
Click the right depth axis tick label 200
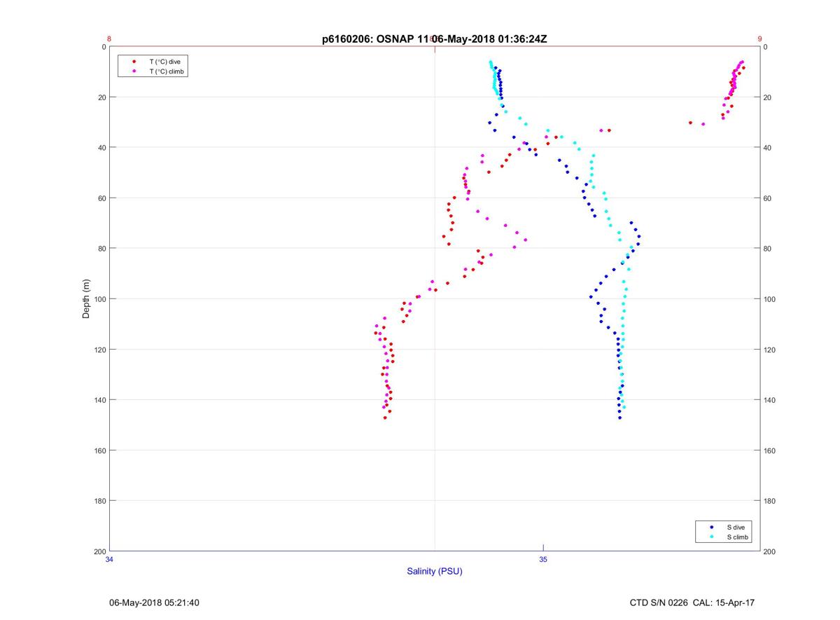[769, 551]
